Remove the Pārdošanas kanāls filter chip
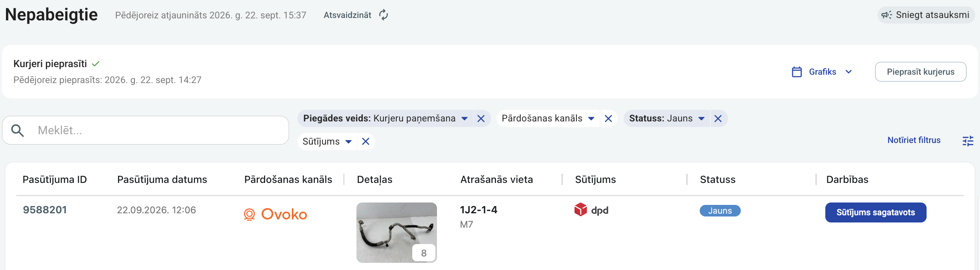 pyautogui.click(x=608, y=119)
